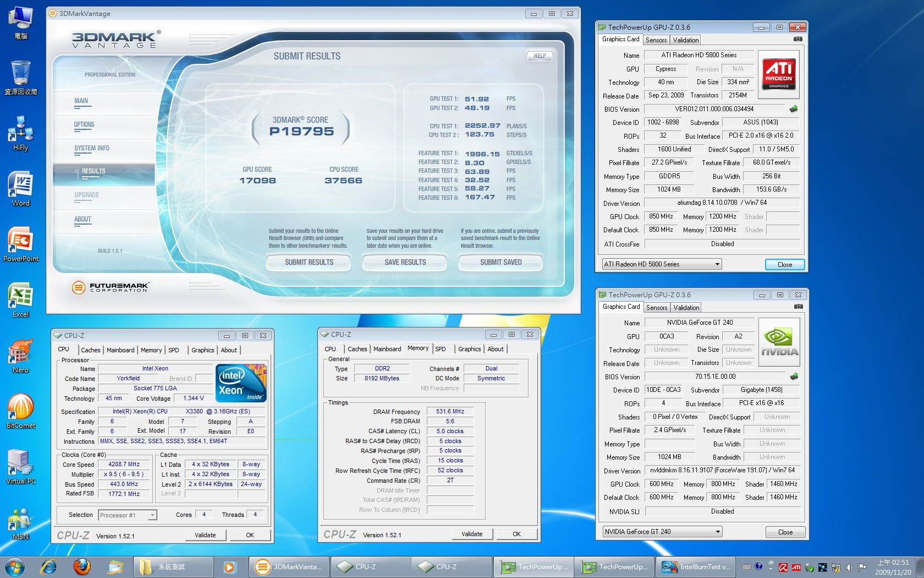Switch to Caches tab in left CPU-Z window
Image resolution: width=924 pixels, height=578 pixels.
click(x=91, y=350)
